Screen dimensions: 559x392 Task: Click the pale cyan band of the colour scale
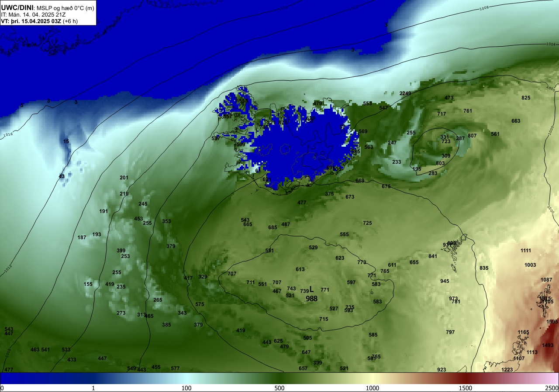point(186,378)
